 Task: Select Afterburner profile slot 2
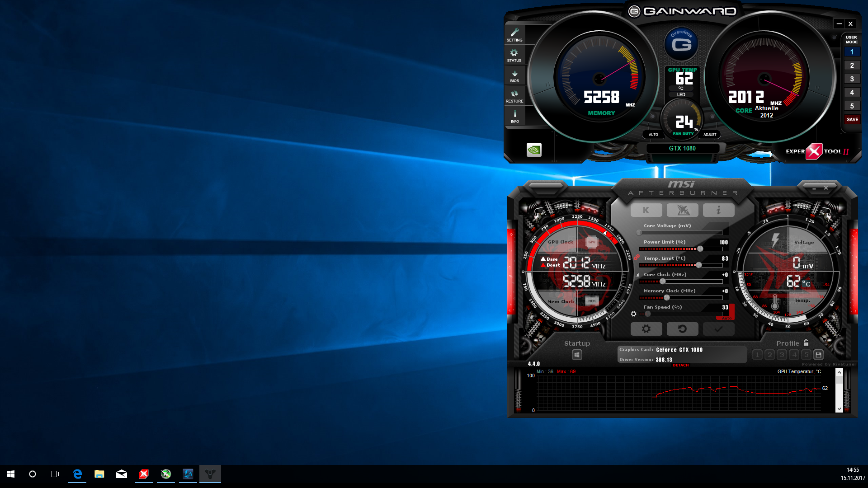pyautogui.click(x=770, y=355)
